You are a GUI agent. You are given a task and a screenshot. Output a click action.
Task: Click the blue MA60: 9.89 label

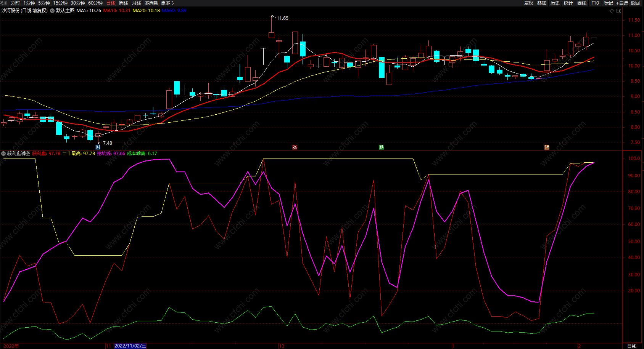click(x=174, y=11)
